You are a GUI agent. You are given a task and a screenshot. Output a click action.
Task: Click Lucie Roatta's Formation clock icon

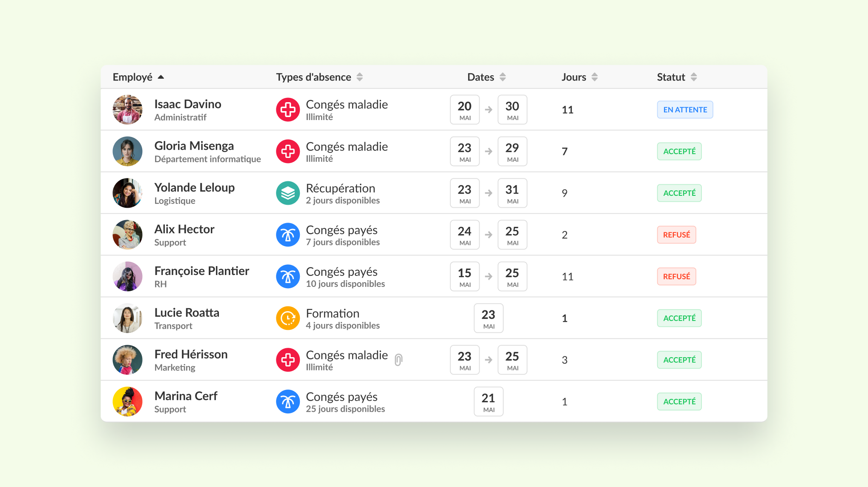(288, 318)
